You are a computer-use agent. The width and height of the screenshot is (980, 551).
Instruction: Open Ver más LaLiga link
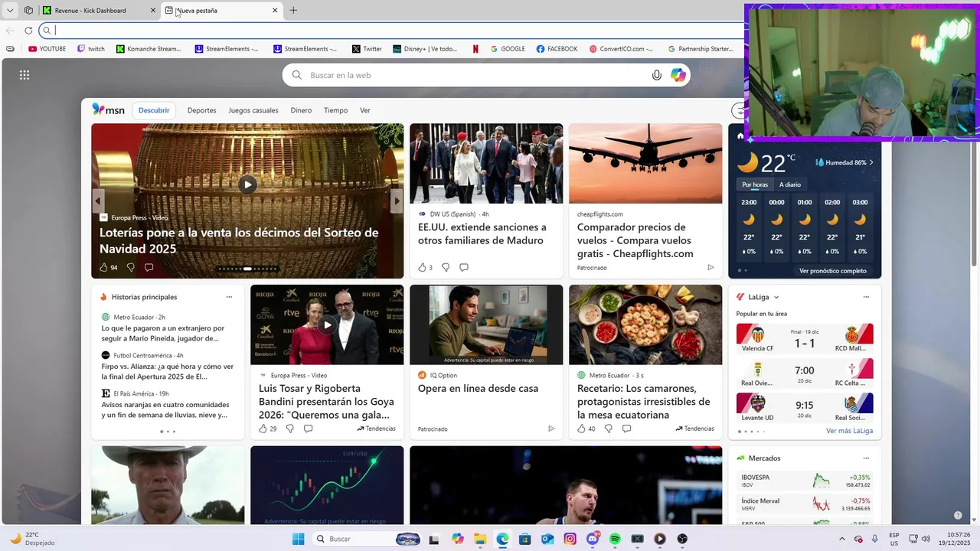coord(849,431)
